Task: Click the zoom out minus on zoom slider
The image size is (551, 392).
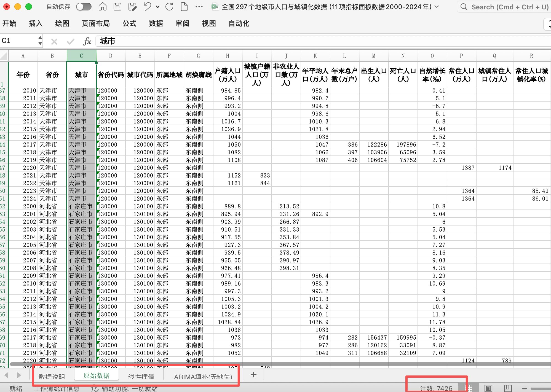Action: click(524, 388)
